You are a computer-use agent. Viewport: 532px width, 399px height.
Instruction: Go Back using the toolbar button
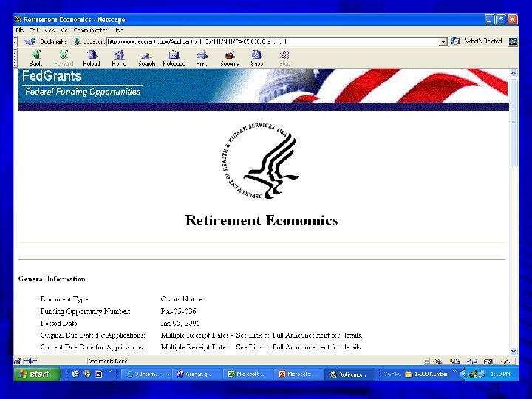tap(36, 58)
